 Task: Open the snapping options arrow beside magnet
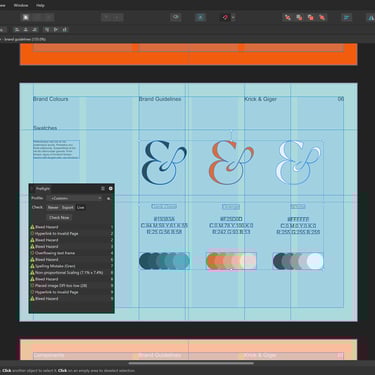coord(233,17)
